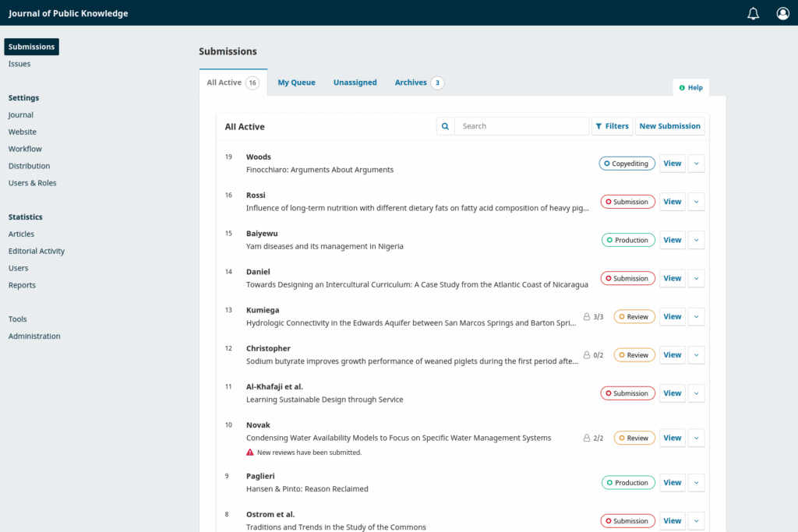Open the notifications bell
The width and height of the screenshot is (798, 532).
753,12
